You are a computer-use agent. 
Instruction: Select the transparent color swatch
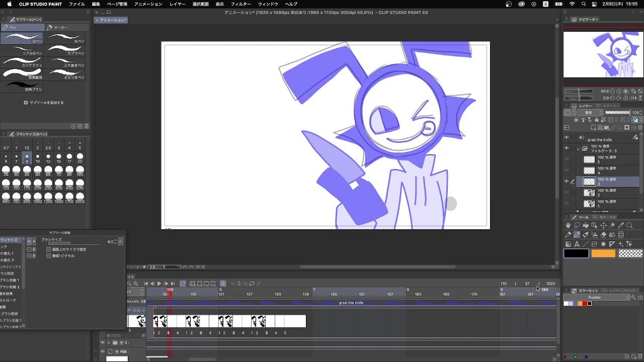(630, 254)
